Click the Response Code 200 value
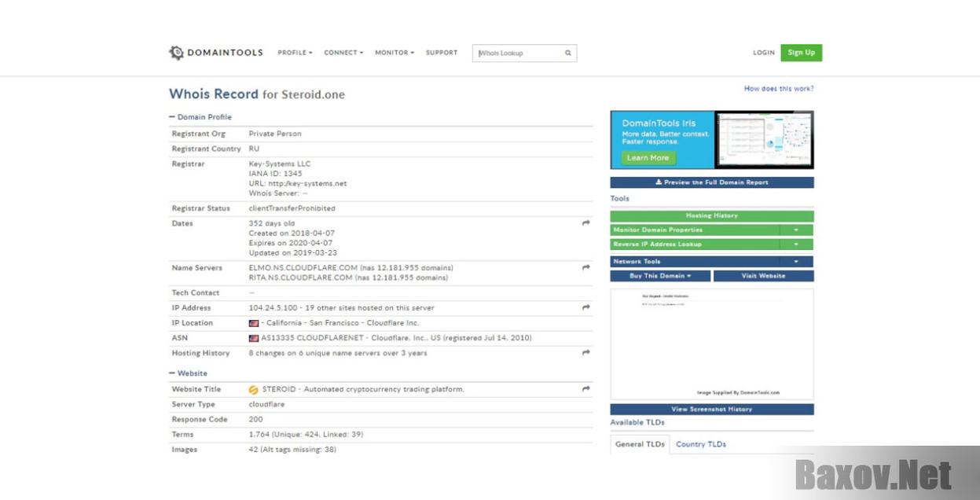980x500 pixels. pyautogui.click(x=255, y=419)
